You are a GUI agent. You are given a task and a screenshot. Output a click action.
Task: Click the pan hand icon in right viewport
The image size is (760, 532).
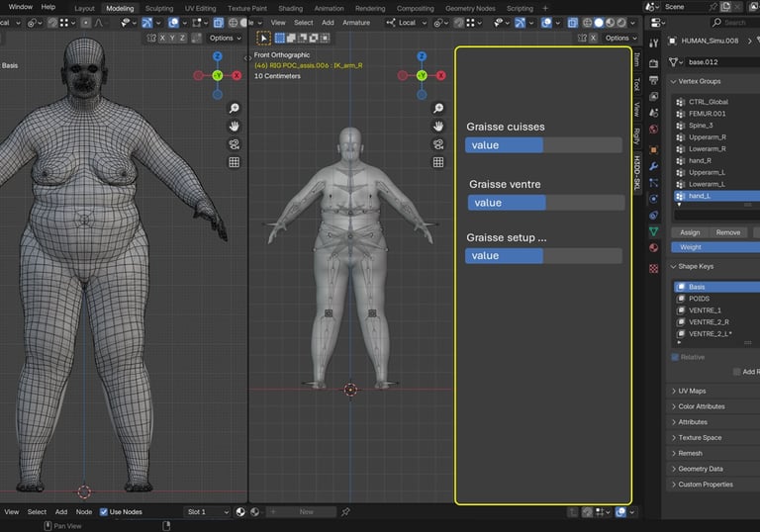[x=438, y=127]
